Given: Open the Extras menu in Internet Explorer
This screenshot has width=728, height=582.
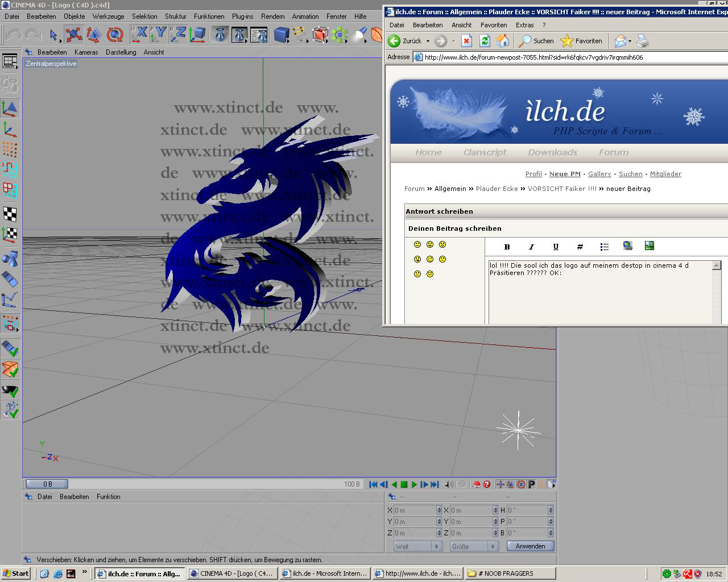Looking at the screenshot, I should click(x=524, y=25).
